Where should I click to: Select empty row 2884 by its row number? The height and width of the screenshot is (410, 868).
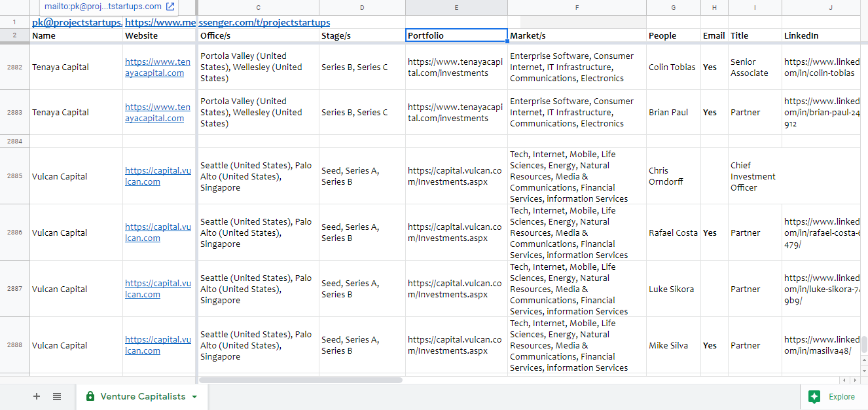click(14, 141)
